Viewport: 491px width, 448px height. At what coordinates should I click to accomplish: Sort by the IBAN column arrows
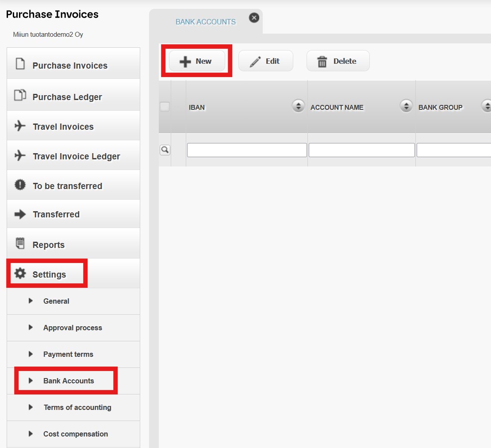[x=298, y=106]
